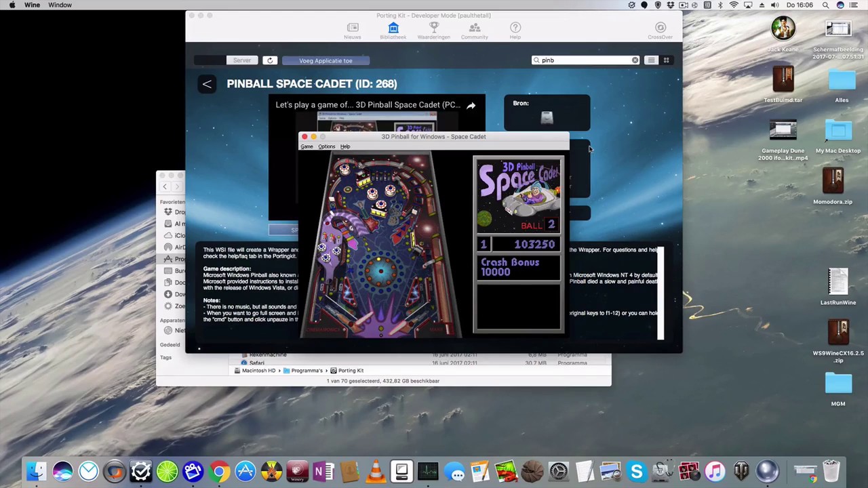
Task: Open the CrossOver section in Porting Kit
Action: [660, 30]
